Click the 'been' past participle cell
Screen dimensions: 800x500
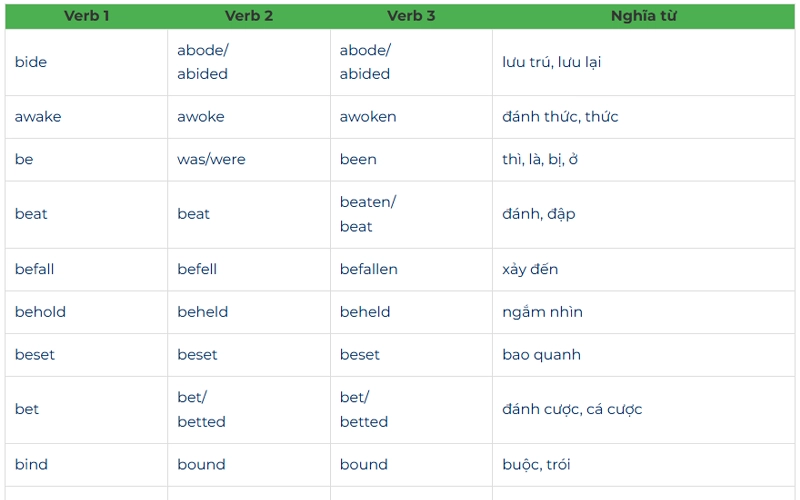pos(411,160)
